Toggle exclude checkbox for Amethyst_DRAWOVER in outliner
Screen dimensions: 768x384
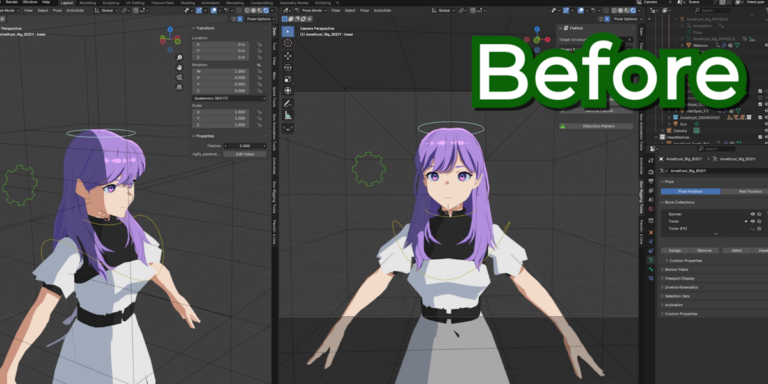click(760, 118)
